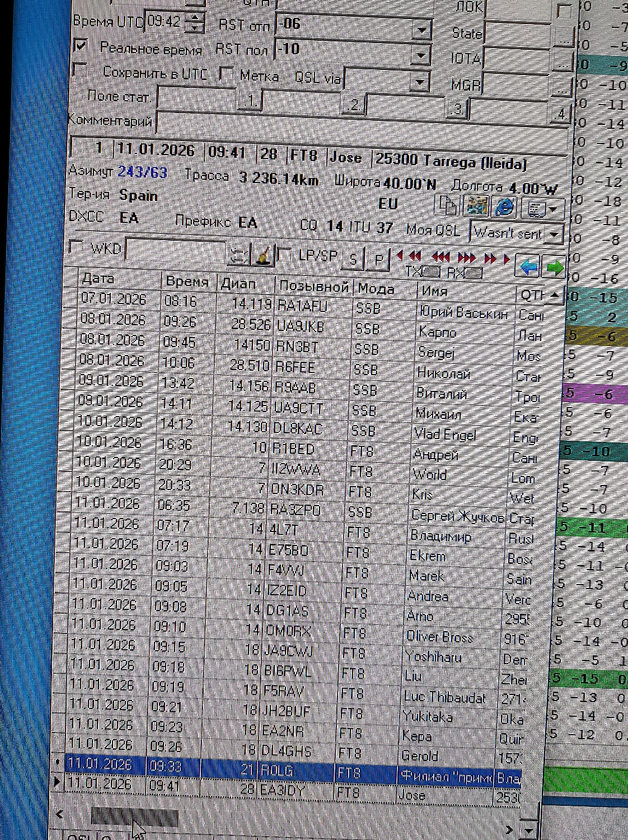Open the Моя QSL 'Wasn't sent' dropdown
The width and height of the screenshot is (628, 840).
[x=554, y=235]
